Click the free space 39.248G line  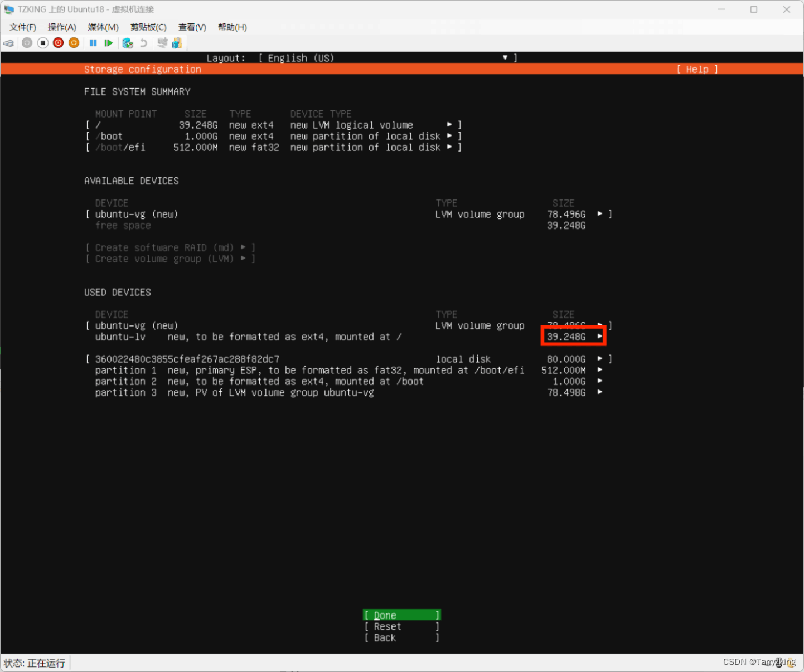pyautogui.click(x=340, y=225)
